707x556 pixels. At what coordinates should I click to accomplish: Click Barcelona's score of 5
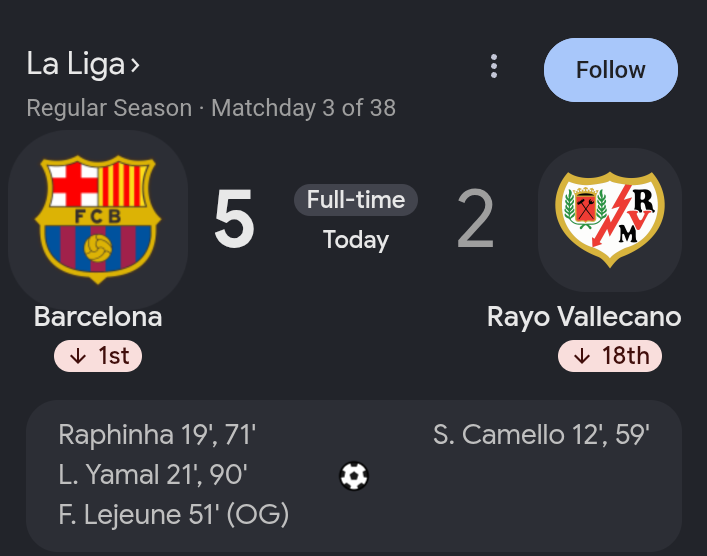(x=234, y=219)
